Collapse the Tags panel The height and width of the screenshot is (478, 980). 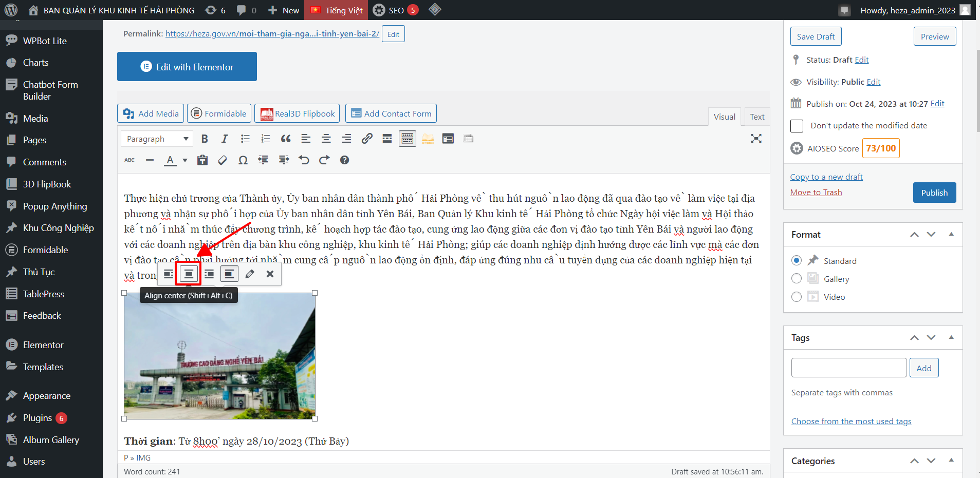(x=951, y=337)
